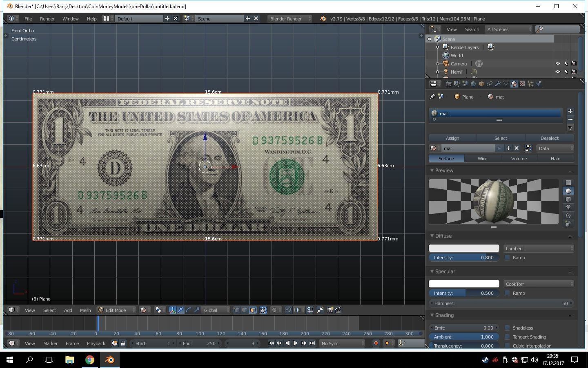The height and width of the screenshot is (368, 588).
Task: Enable the Tangent Shading checkbox
Action: [x=507, y=337]
